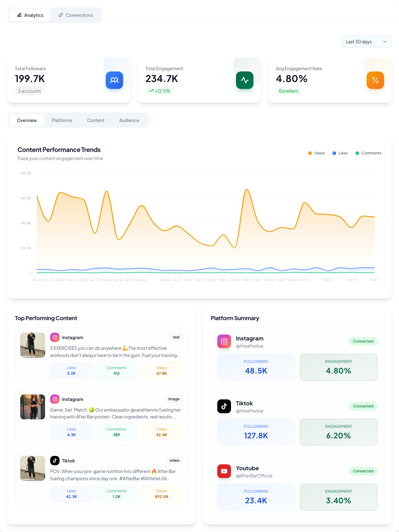Click TikTok icon on the video post
The height and width of the screenshot is (532, 399).
[55, 461]
